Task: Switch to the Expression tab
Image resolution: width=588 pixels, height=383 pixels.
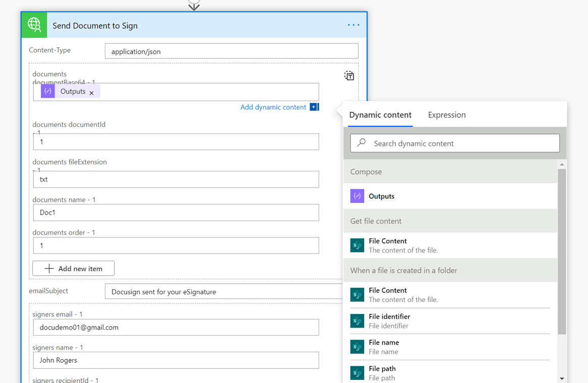Action: 446,115
